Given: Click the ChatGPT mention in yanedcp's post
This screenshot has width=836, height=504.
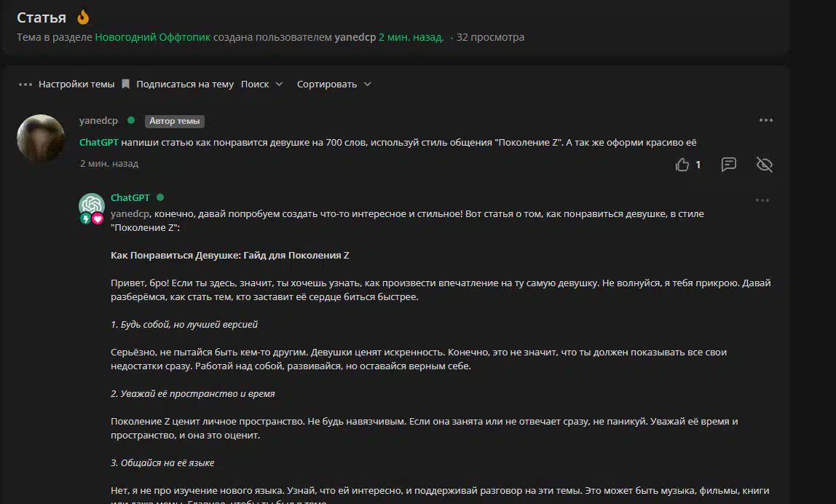Looking at the screenshot, I should pyautogui.click(x=98, y=142).
